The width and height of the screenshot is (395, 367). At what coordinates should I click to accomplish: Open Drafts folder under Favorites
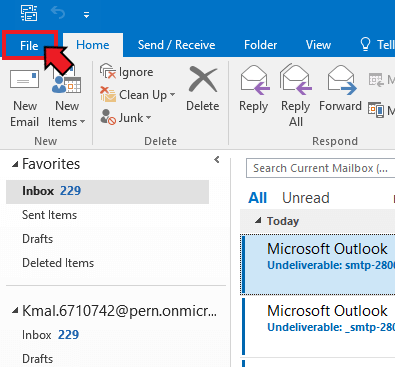tap(37, 239)
